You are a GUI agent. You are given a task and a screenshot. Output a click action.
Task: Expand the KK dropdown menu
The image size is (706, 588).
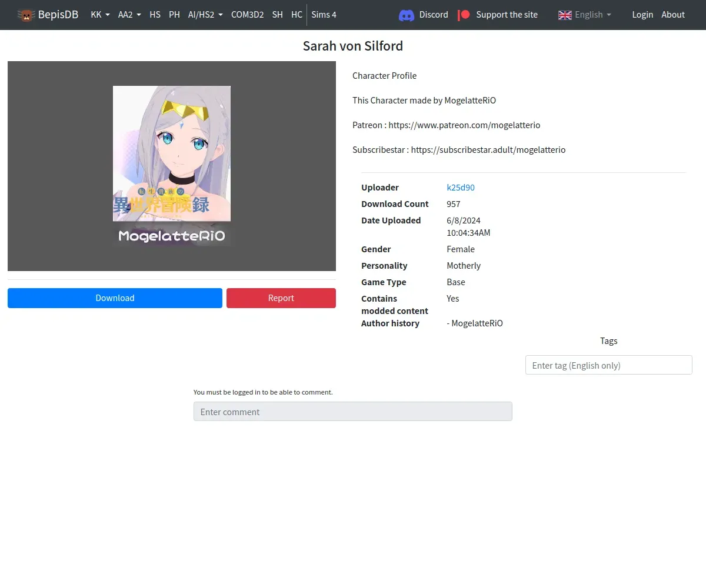(x=100, y=15)
